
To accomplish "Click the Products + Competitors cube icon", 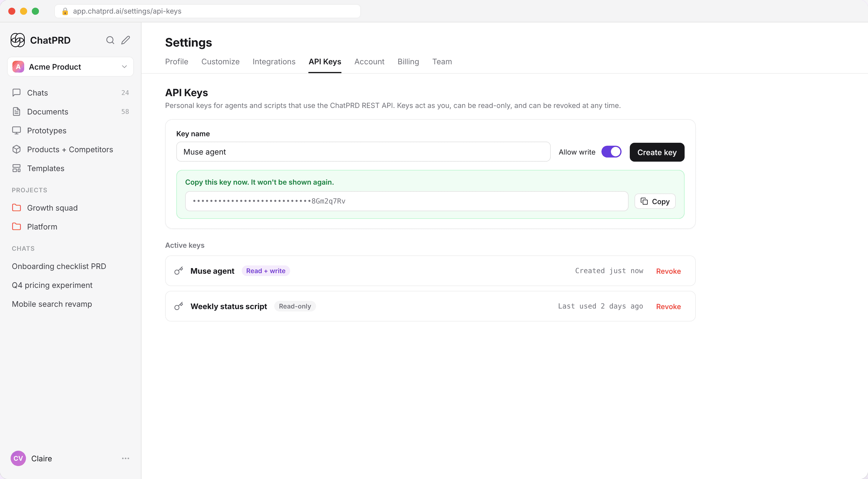I will point(17,149).
